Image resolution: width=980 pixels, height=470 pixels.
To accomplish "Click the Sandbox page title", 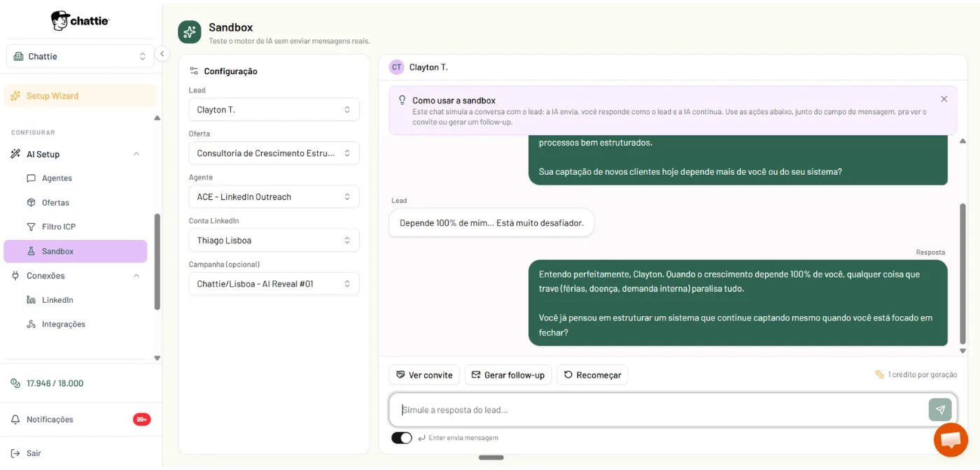I will (x=231, y=27).
